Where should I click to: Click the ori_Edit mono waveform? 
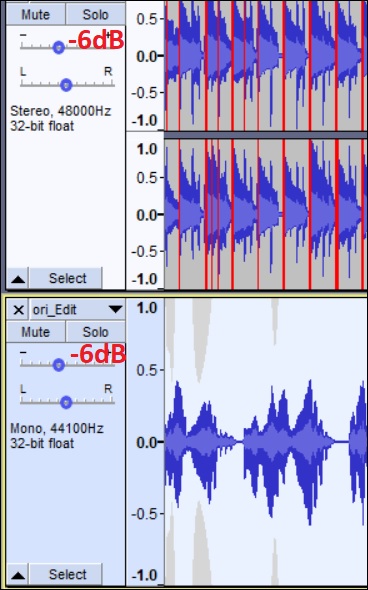point(266,442)
